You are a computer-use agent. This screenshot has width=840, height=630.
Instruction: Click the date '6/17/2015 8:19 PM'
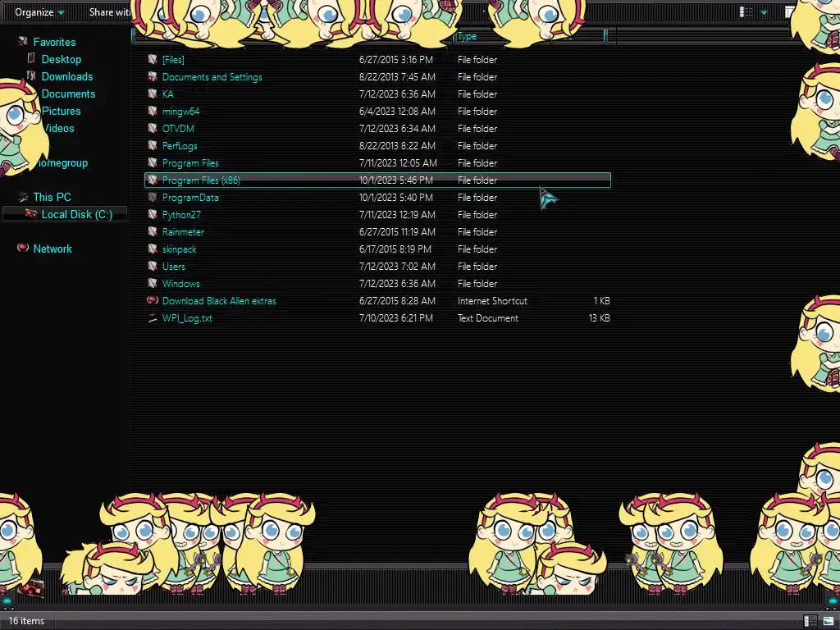click(395, 249)
